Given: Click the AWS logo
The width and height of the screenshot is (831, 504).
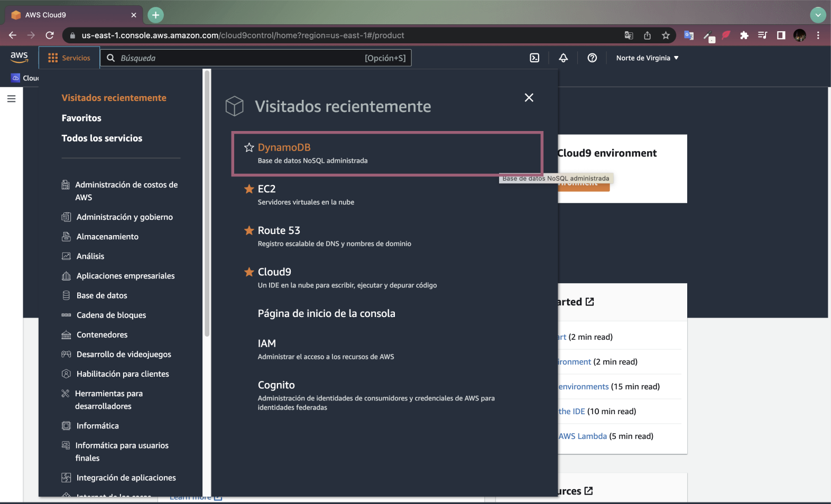Looking at the screenshot, I should pyautogui.click(x=19, y=58).
